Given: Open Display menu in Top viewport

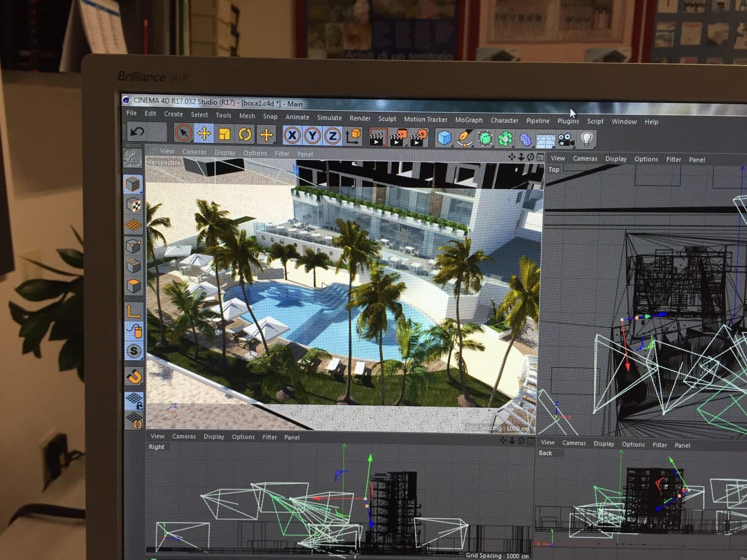Looking at the screenshot, I should click(x=616, y=159).
